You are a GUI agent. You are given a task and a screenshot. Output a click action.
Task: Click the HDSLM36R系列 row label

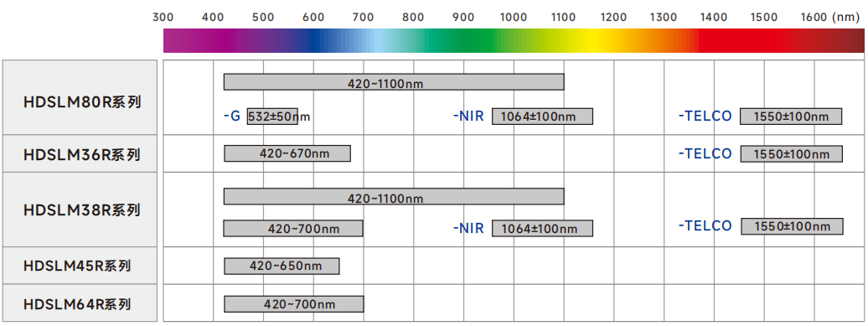pos(82,154)
